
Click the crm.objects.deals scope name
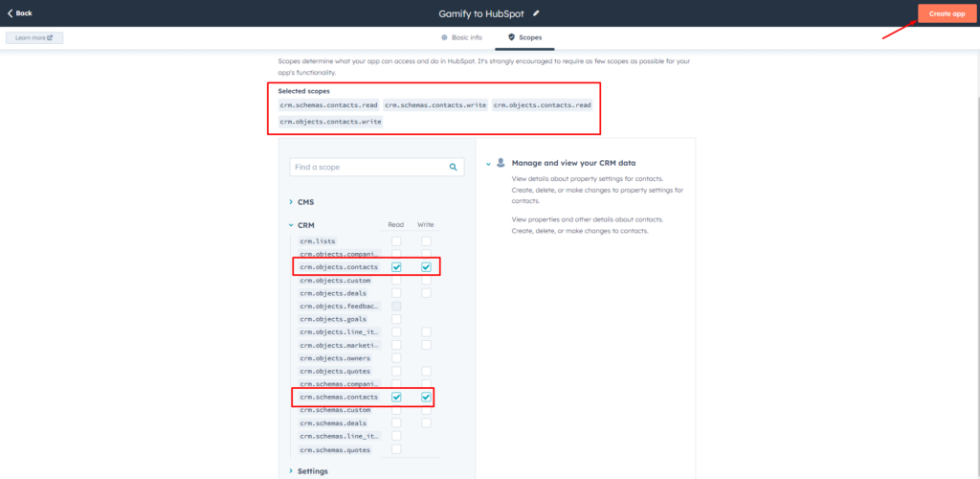tap(333, 292)
